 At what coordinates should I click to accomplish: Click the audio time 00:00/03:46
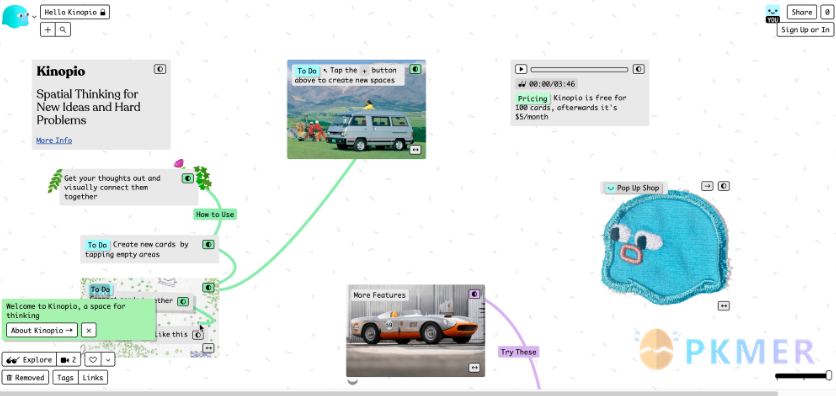(546, 84)
